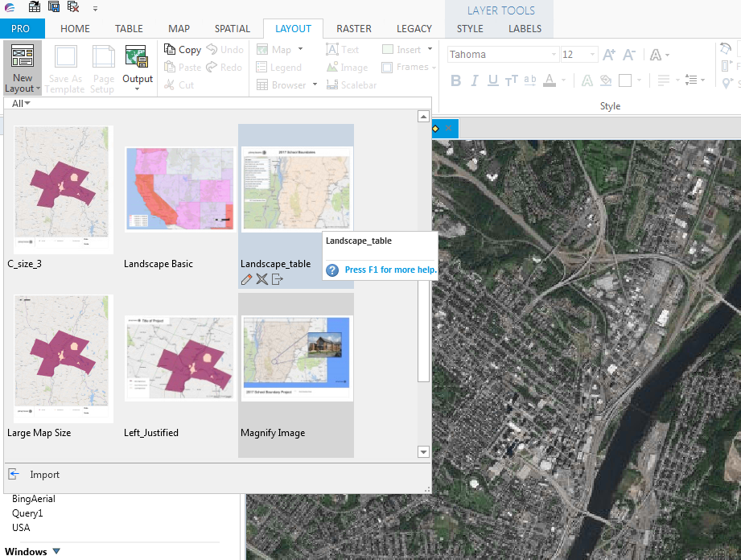This screenshot has height=560, width=741.
Task: Toggle italic text formatting
Action: [x=475, y=80]
